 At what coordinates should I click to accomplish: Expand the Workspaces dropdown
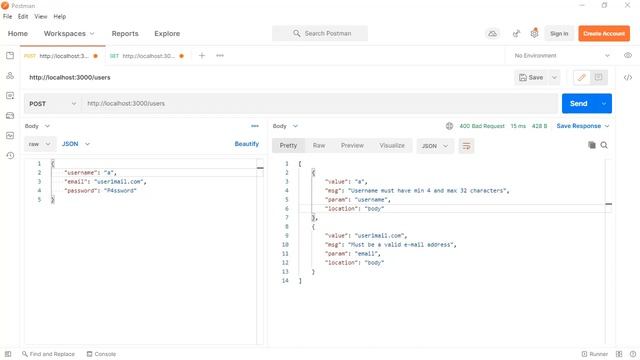click(69, 33)
